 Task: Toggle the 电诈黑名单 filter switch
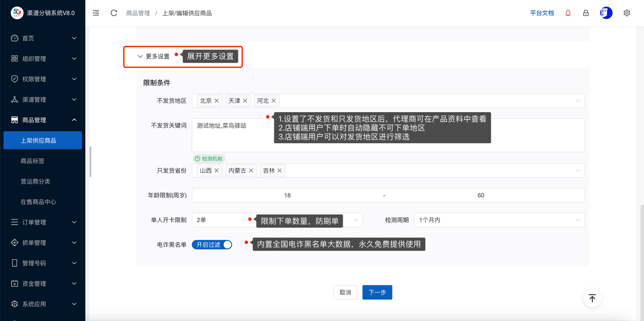click(212, 245)
